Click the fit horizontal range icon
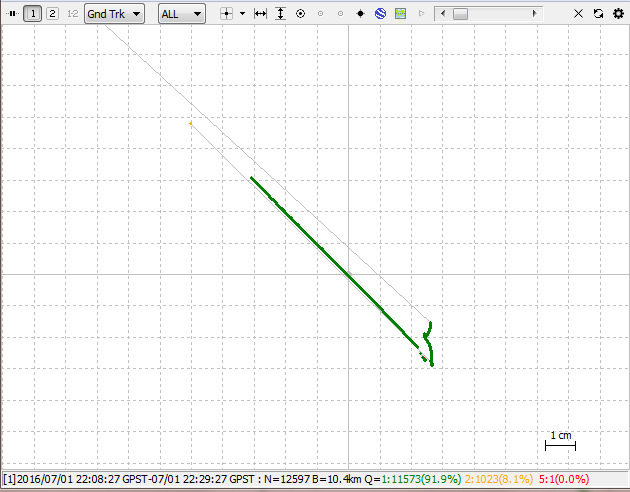630x492 pixels. 261,14
